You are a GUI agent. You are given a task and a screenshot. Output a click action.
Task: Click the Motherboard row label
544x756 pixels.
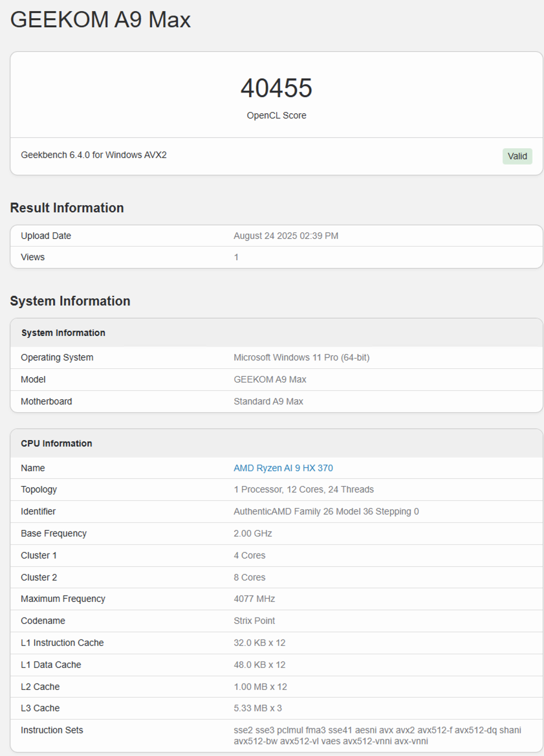point(47,401)
